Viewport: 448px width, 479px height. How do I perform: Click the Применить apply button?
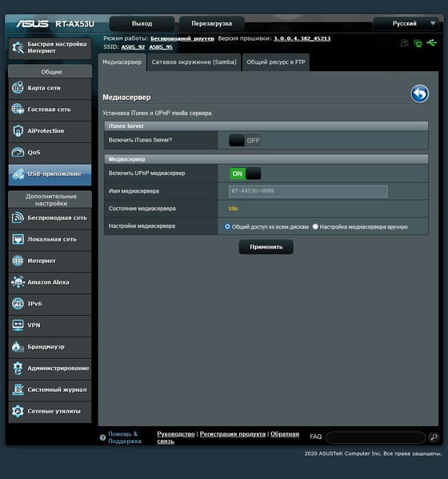point(266,247)
